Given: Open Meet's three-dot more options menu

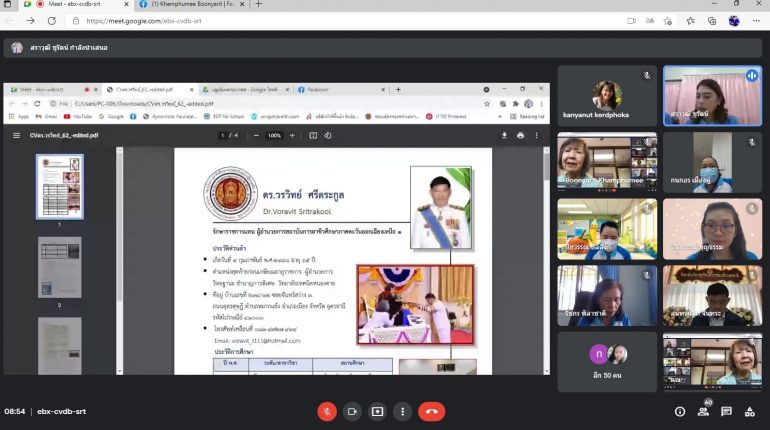Looking at the screenshot, I should [402, 411].
